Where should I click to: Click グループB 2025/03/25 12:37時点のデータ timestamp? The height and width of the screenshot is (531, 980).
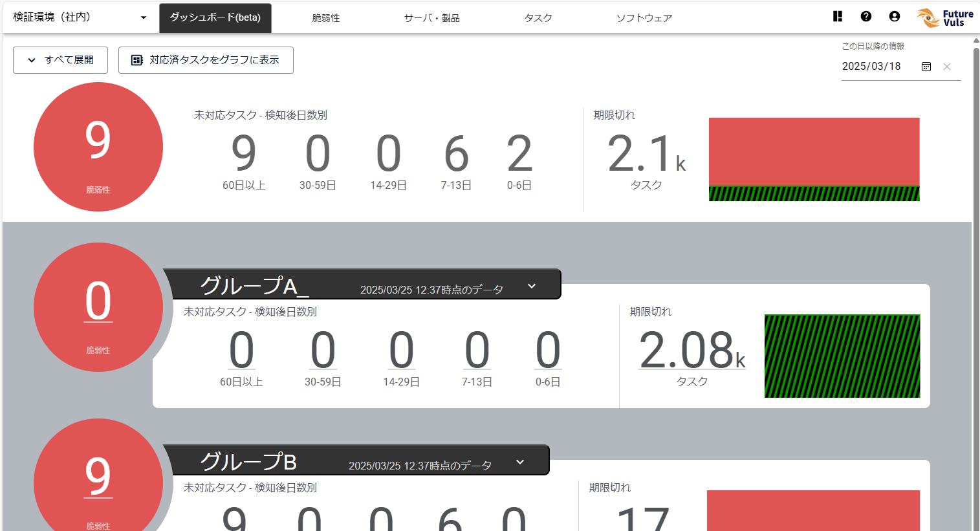coord(420,466)
